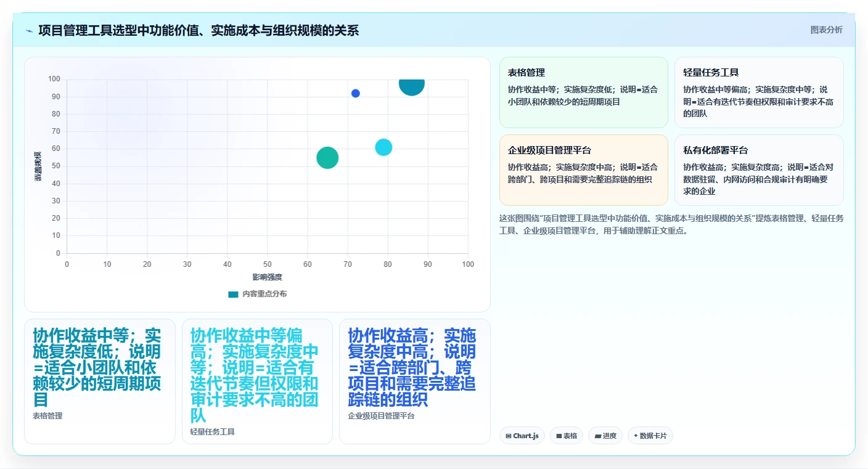The height and width of the screenshot is (469, 868).
Task: Click the 影响强度 x-axis title
Action: (x=267, y=277)
